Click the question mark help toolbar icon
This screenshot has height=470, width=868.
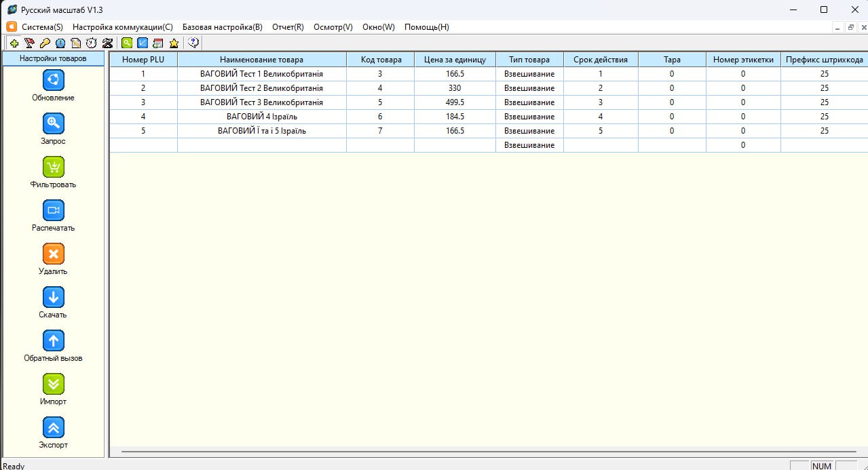point(193,43)
